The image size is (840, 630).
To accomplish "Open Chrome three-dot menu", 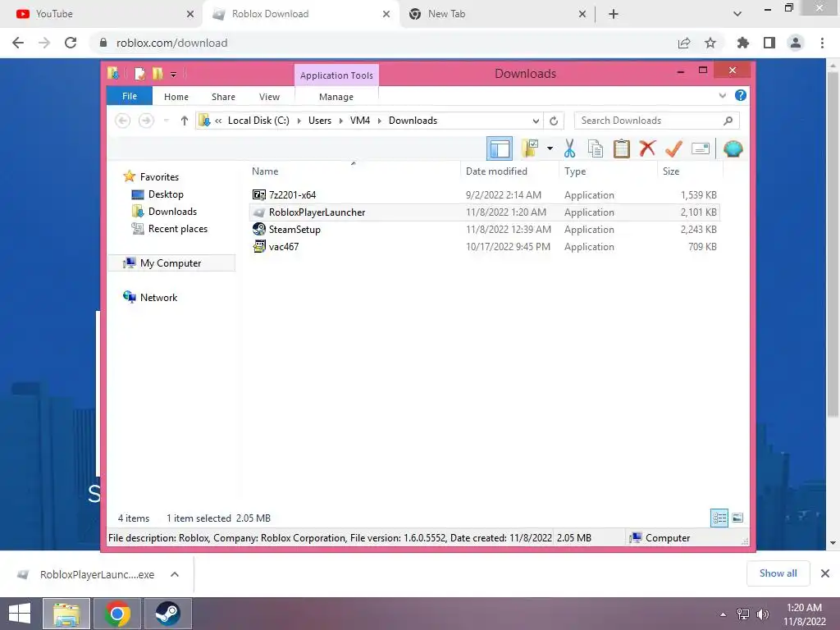I will point(822,43).
